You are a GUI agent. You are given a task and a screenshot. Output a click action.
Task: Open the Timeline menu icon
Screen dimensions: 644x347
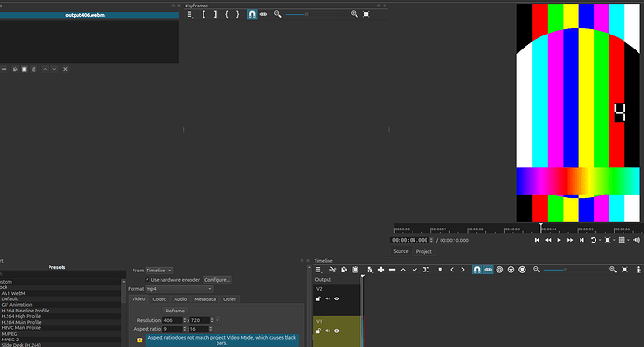click(318, 270)
